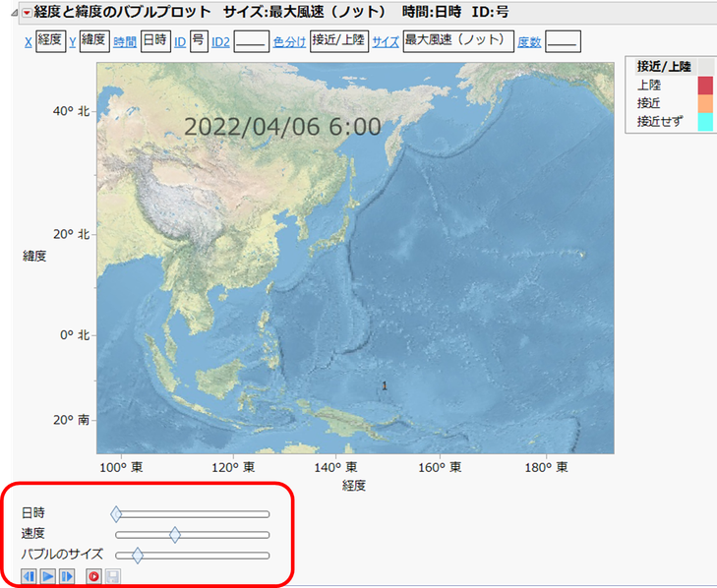
Task: Click the 140° 東 axis label
Action: (x=335, y=467)
